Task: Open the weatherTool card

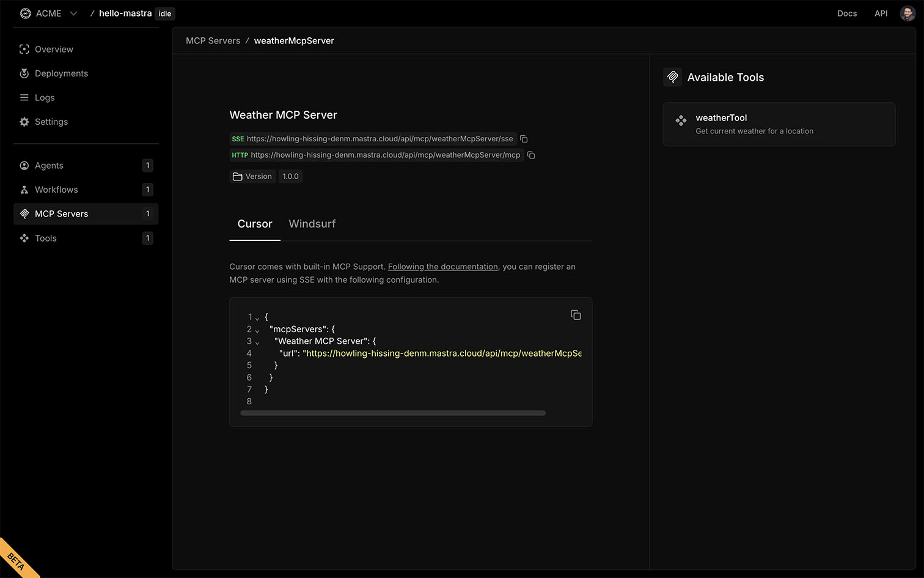Action: point(779,124)
